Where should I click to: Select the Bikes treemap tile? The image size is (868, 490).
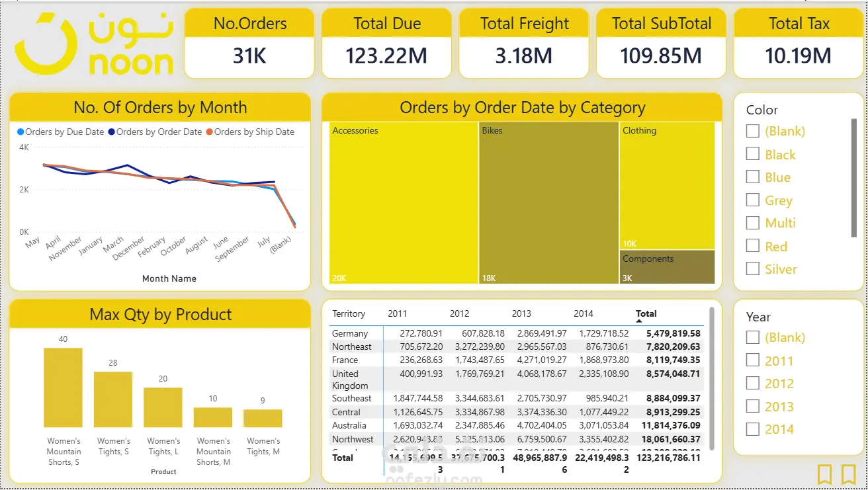coord(549,203)
